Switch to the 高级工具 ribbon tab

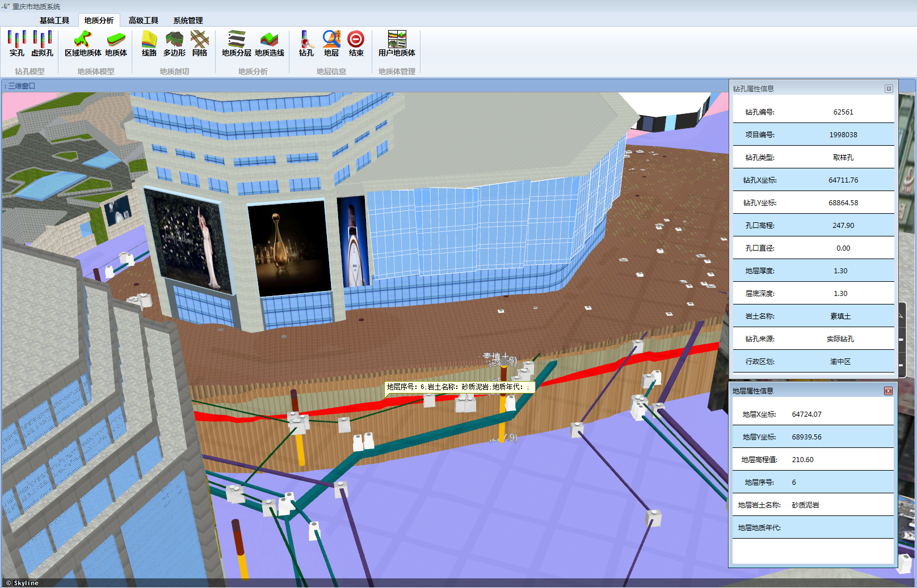coord(143,20)
